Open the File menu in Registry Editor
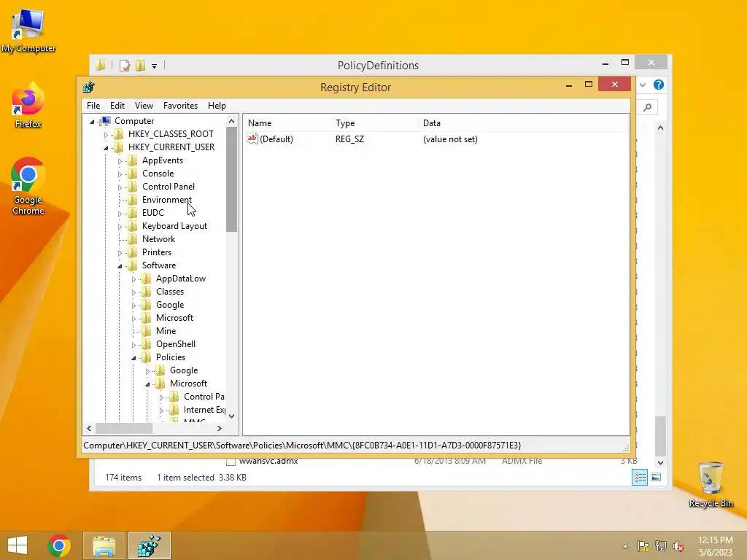The height and width of the screenshot is (560, 747). 93,106
